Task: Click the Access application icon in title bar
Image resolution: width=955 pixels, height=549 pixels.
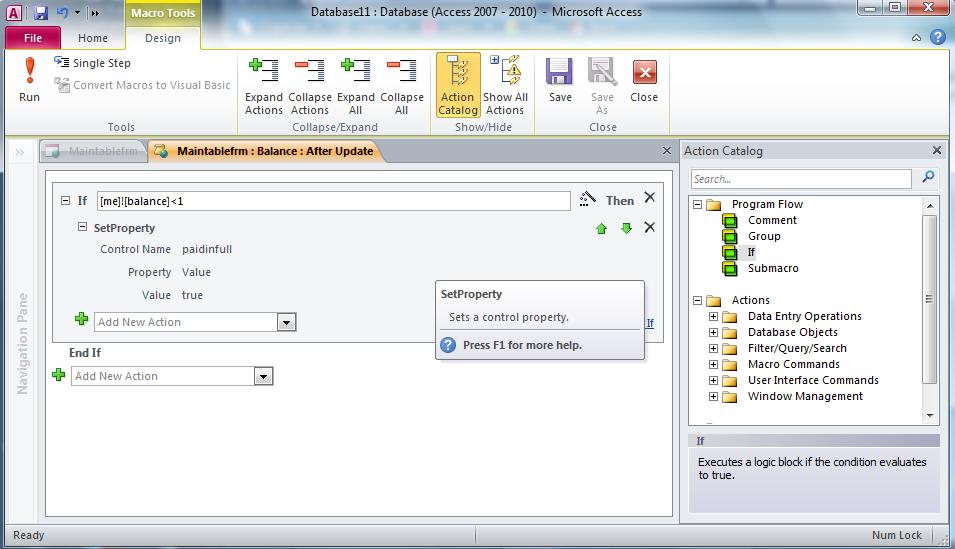Action: [x=14, y=12]
